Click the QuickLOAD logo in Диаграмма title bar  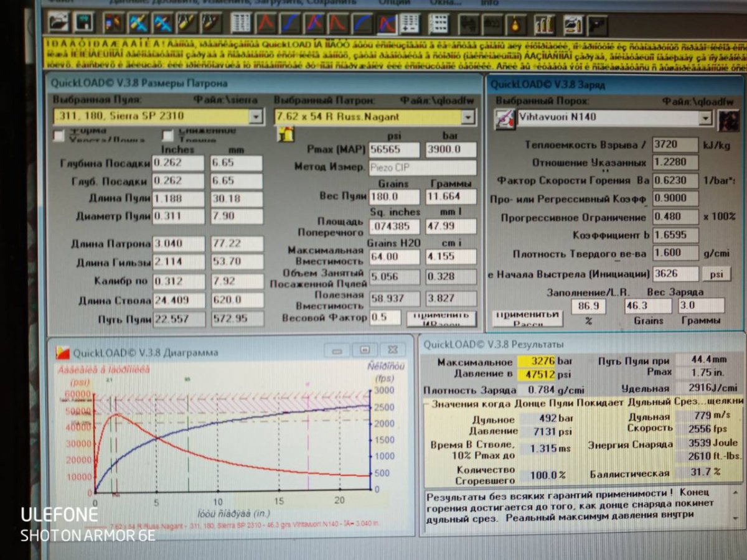click(63, 352)
